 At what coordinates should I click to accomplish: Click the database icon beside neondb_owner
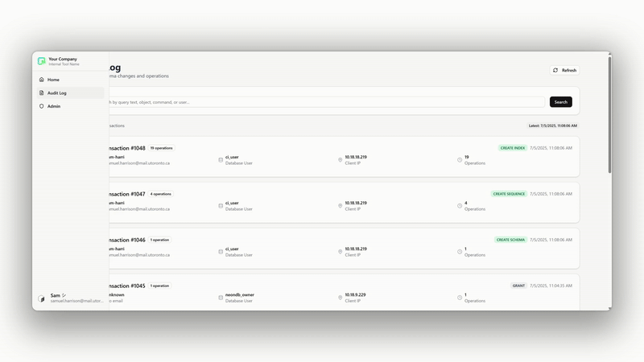coord(221,298)
